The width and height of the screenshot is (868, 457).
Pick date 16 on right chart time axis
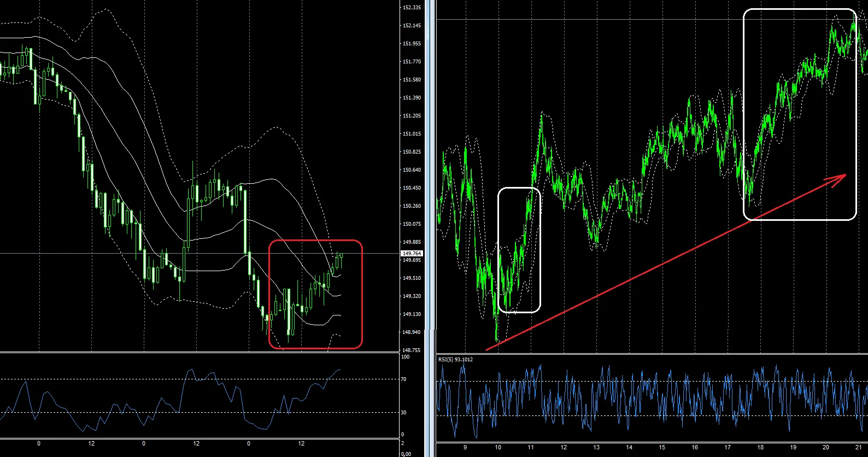coord(695,447)
